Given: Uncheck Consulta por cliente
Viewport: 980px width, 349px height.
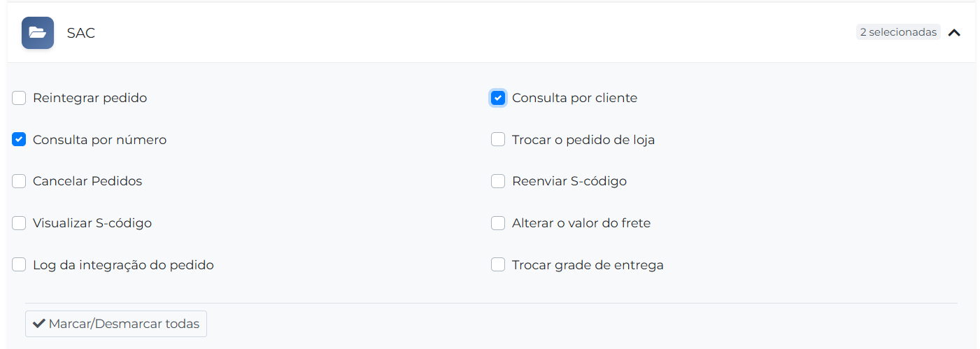Looking at the screenshot, I should pos(498,98).
